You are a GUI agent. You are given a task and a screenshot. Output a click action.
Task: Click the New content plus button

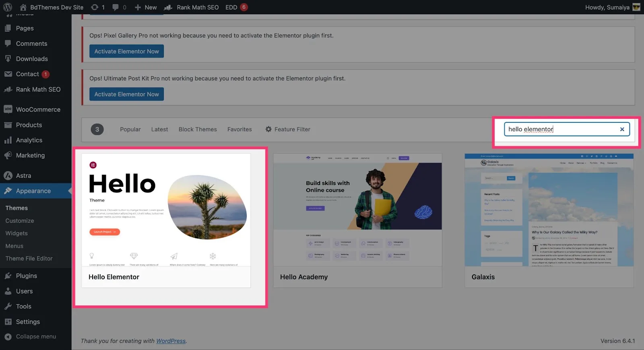pyautogui.click(x=146, y=7)
